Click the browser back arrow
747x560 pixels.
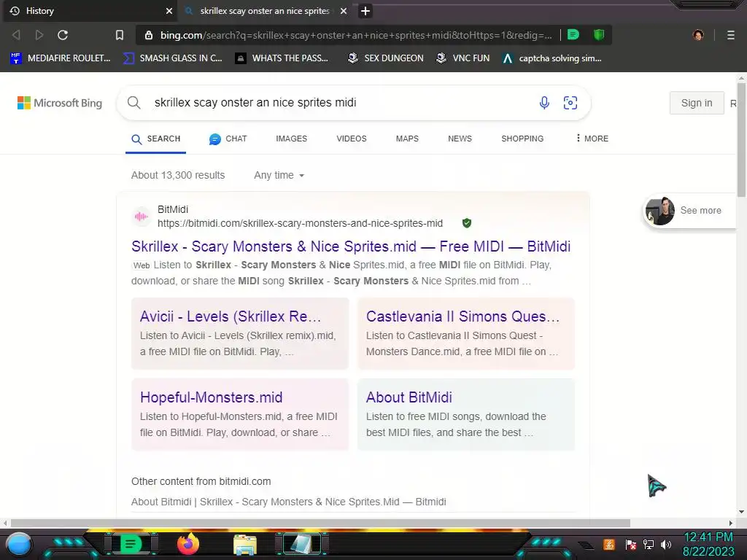point(16,35)
